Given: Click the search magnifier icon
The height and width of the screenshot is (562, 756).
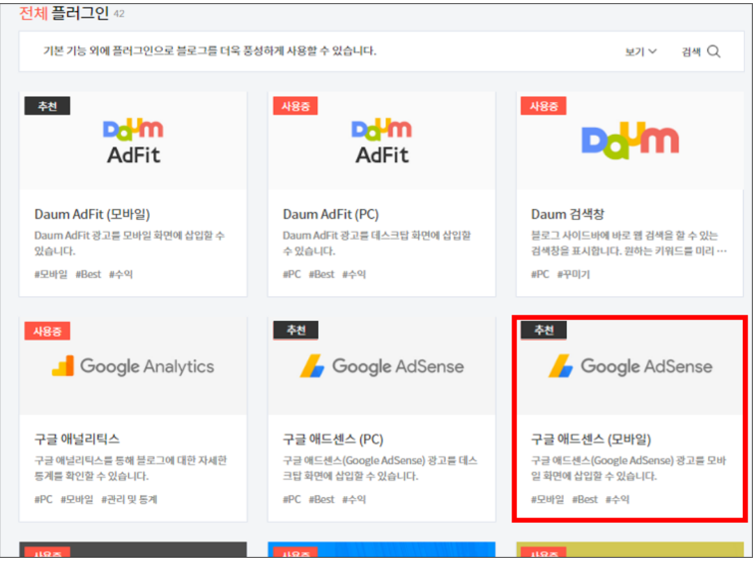Looking at the screenshot, I should [x=714, y=52].
